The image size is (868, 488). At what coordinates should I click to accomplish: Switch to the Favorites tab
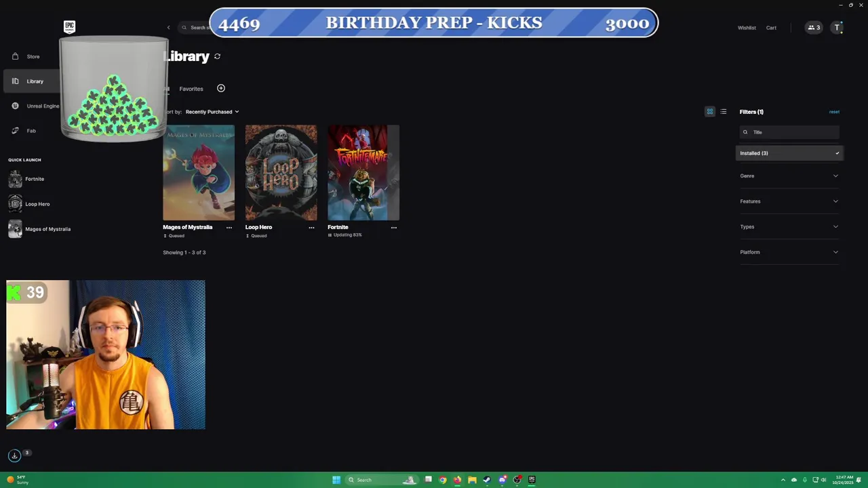click(191, 89)
